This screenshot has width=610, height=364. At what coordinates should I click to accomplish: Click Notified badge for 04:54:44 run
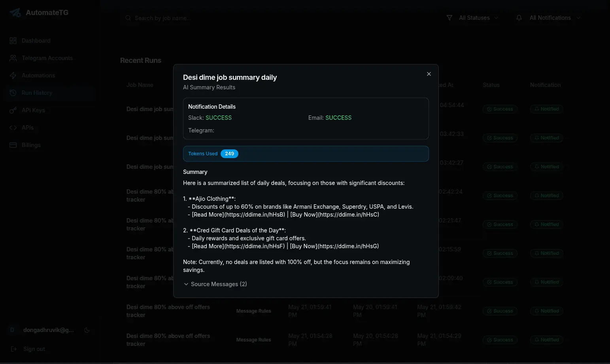coord(547,109)
